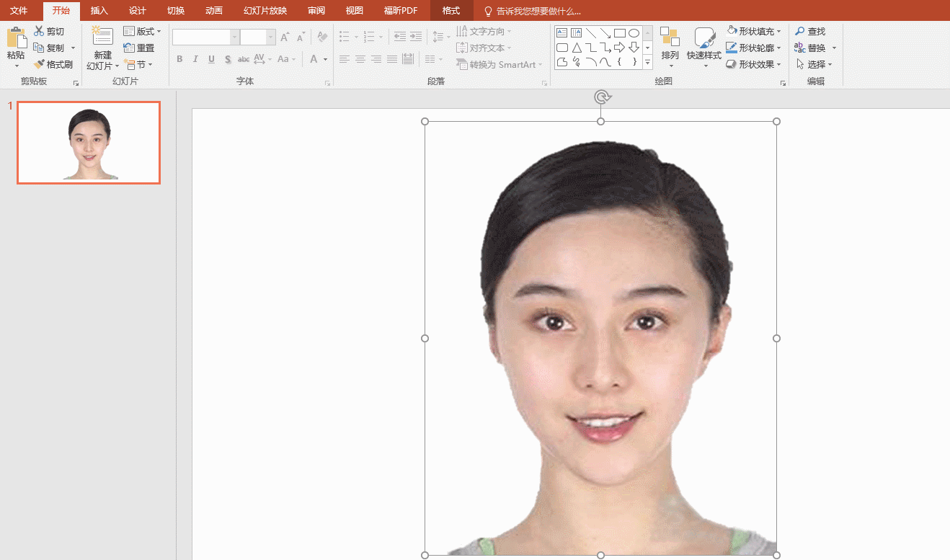The image size is (950, 560).
Task: Toggle Underline formatting
Action: coord(211,59)
